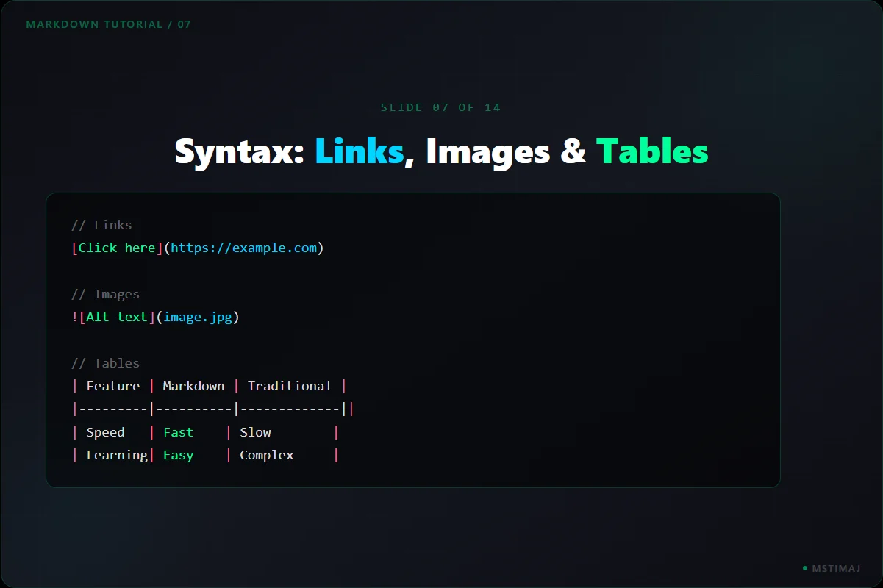The image size is (883, 588).
Task: Click the green dot beside MSTIMAJ
Action: tap(805, 568)
